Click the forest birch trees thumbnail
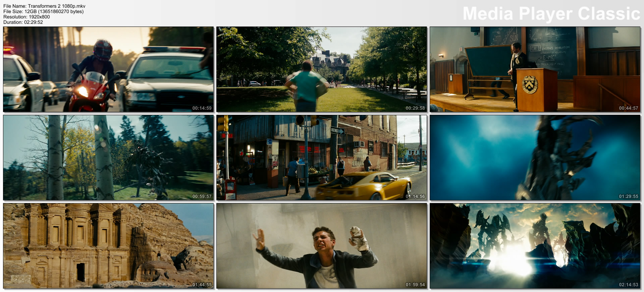This screenshot has height=292, width=644. (x=108, y=158)
